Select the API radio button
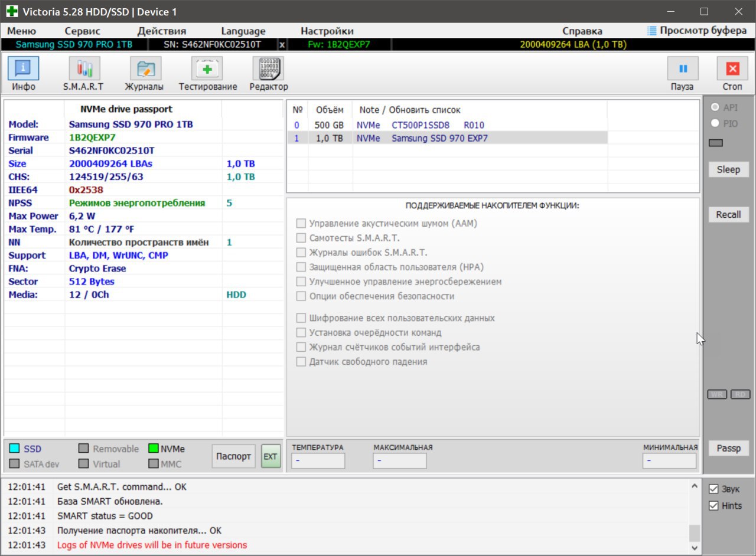Viewport: 756px width, 556px height. click(x=715, y=107)
